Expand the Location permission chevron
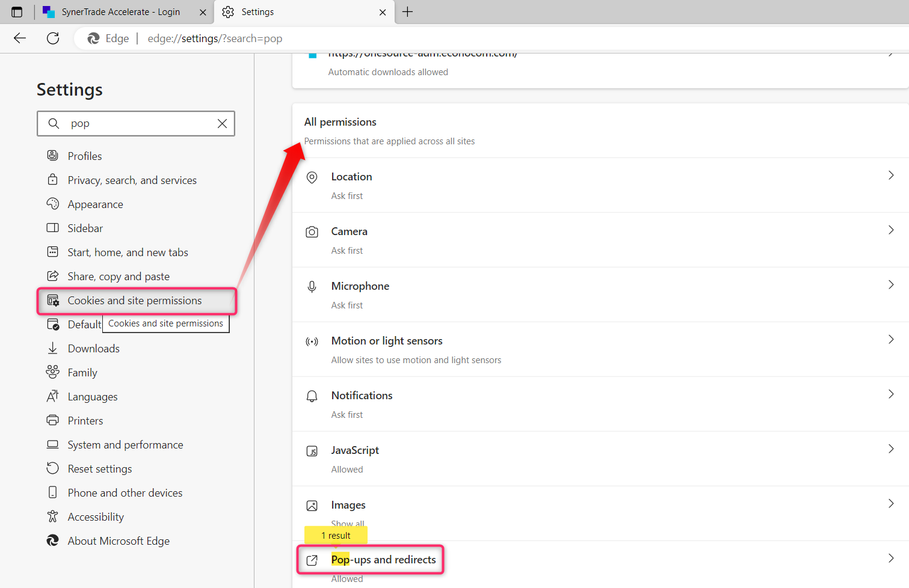 (891, 176)
